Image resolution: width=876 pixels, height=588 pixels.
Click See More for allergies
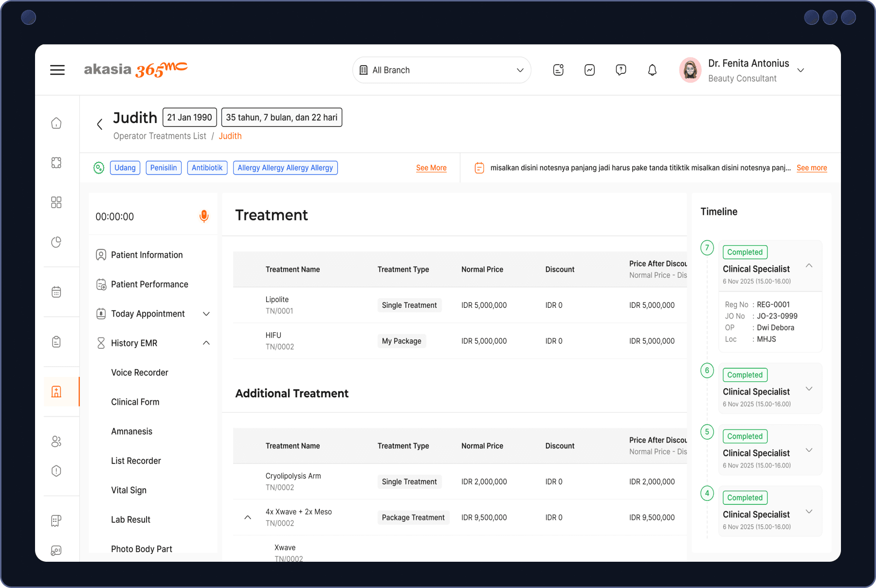pyautogui.click(x=431, y=167)
